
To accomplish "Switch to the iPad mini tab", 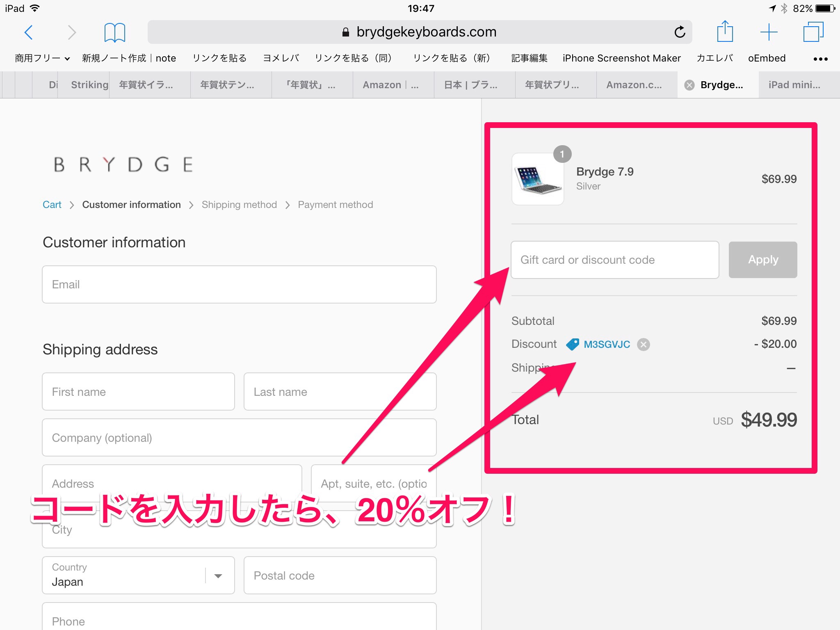I will click(794, 85).
